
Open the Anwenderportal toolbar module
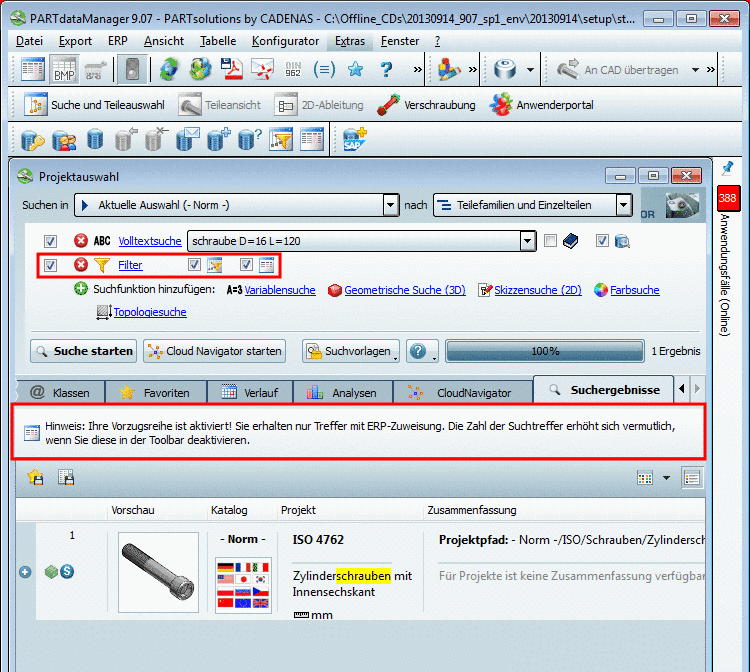(541, 105)
